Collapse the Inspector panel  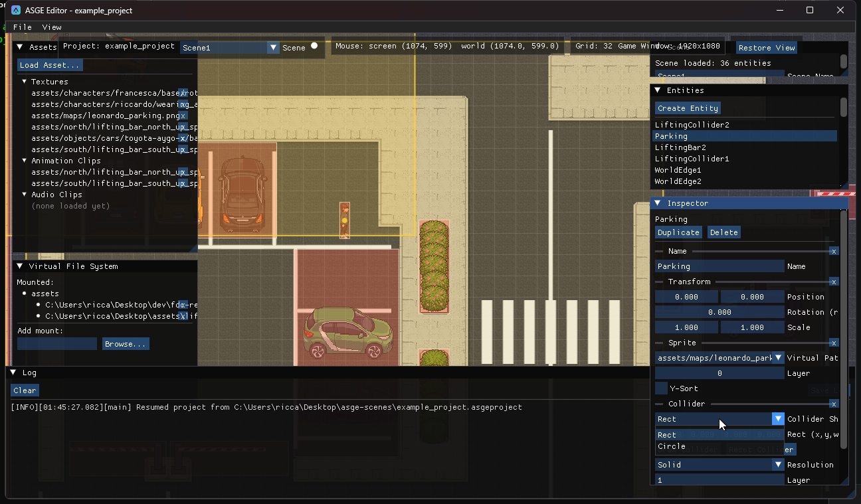coord(658,203)
